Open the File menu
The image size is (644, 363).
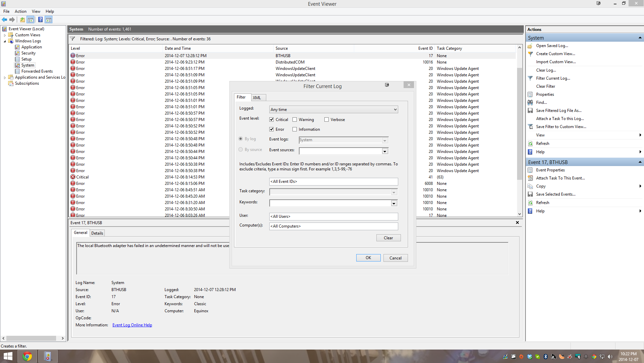[x=6, y=11]
